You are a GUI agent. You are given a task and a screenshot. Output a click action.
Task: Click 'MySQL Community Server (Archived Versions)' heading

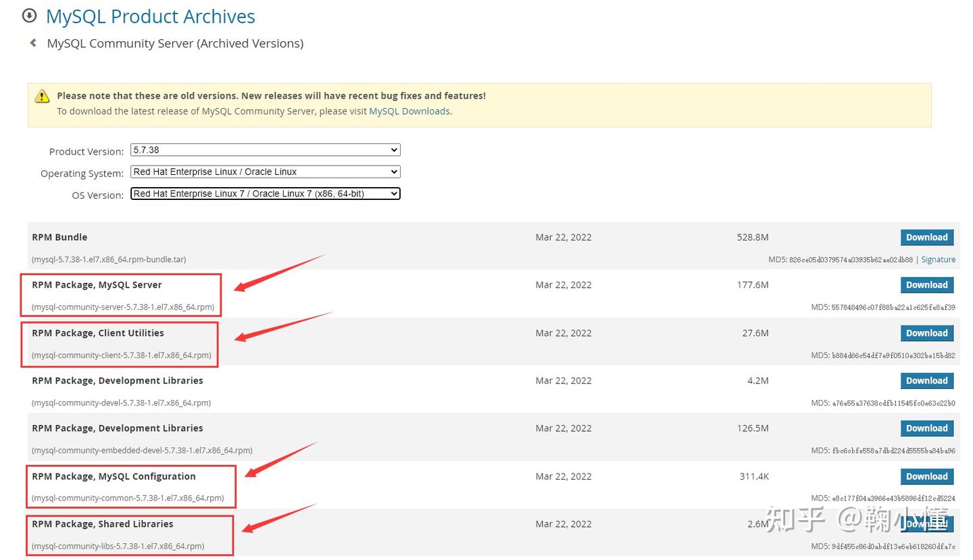coord(175,43)
